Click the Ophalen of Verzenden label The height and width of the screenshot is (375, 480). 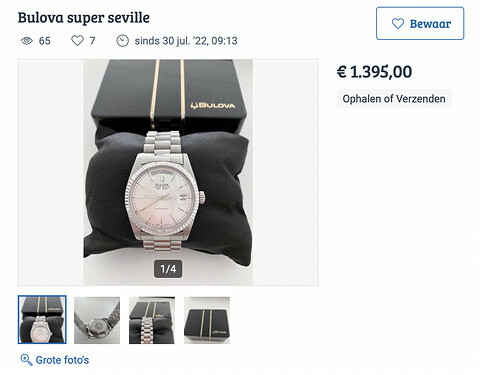(x=394, y=99)
